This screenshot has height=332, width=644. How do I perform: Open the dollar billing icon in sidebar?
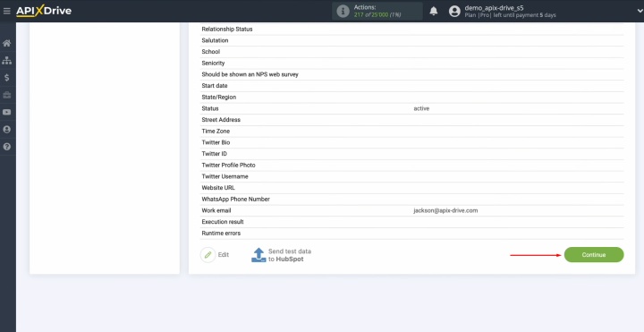(x=6, y=78)
